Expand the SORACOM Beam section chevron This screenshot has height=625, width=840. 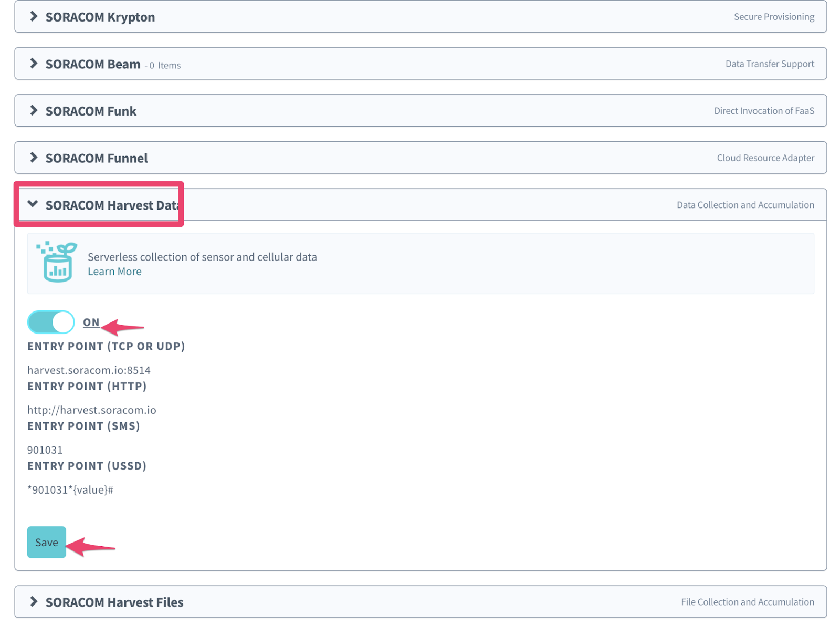34,64
